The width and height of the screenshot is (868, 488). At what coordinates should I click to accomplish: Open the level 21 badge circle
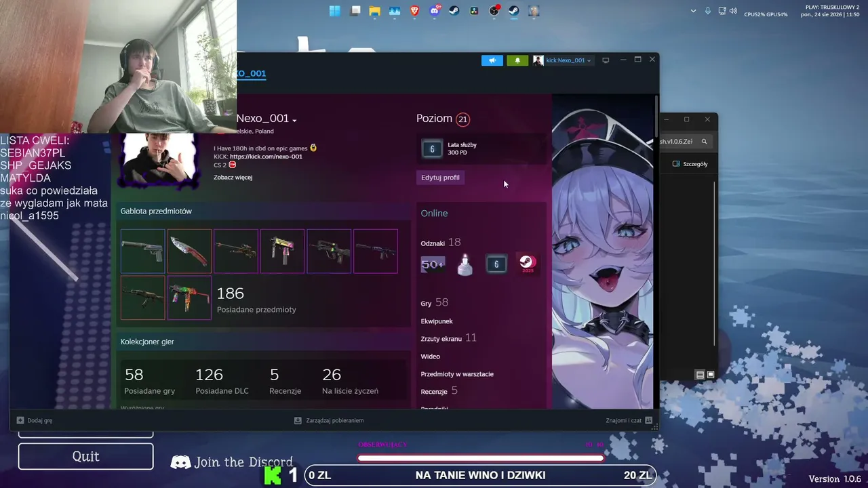pos(462,119)
